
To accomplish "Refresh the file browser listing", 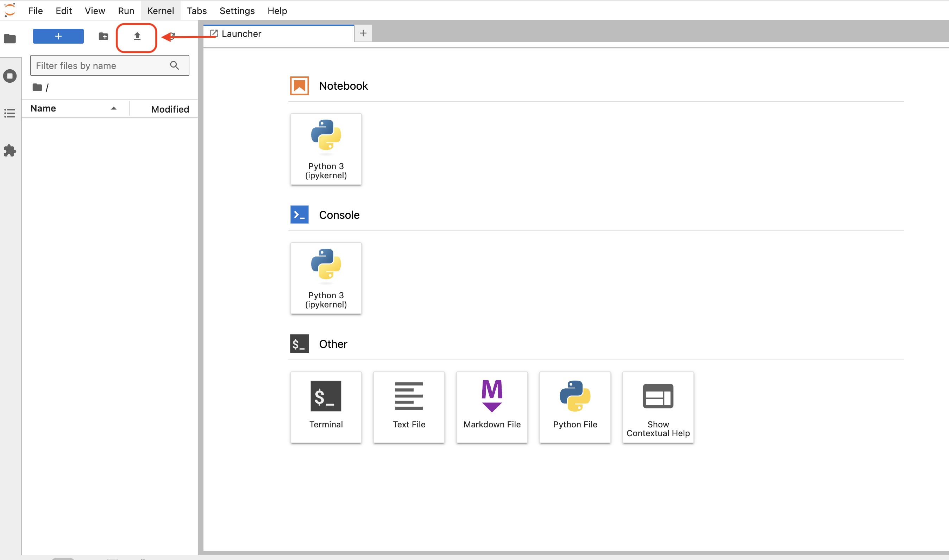I will pos(172,36).
